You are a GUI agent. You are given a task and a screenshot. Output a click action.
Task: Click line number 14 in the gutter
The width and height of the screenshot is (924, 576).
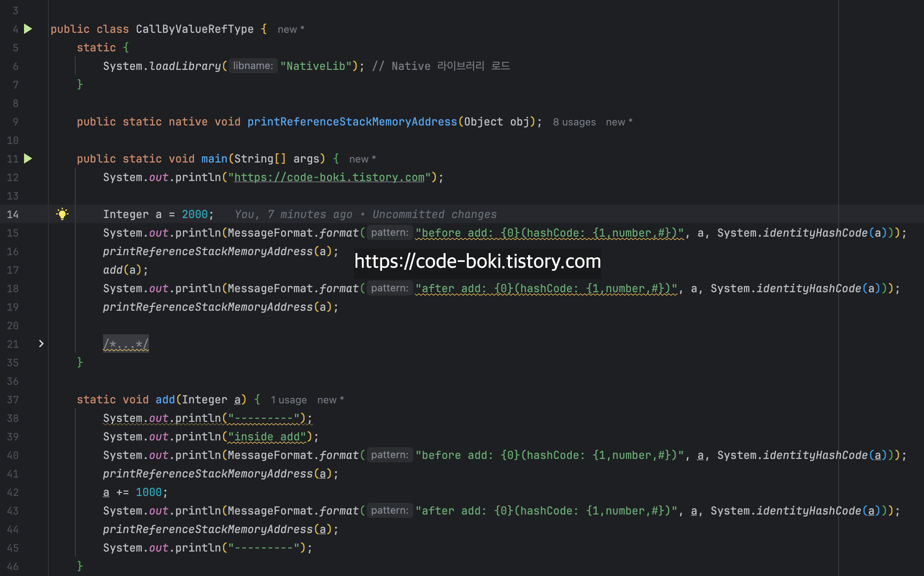[x=13, y=214]
